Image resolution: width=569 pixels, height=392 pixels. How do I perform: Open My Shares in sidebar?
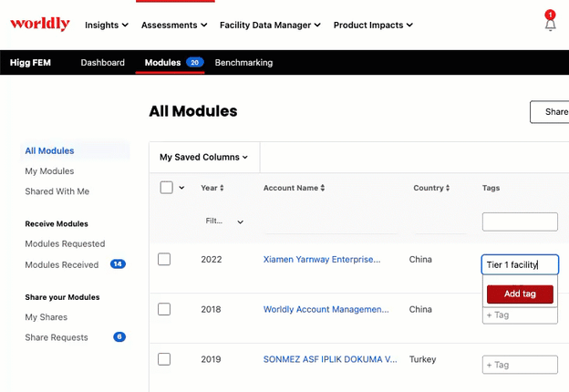47,317
